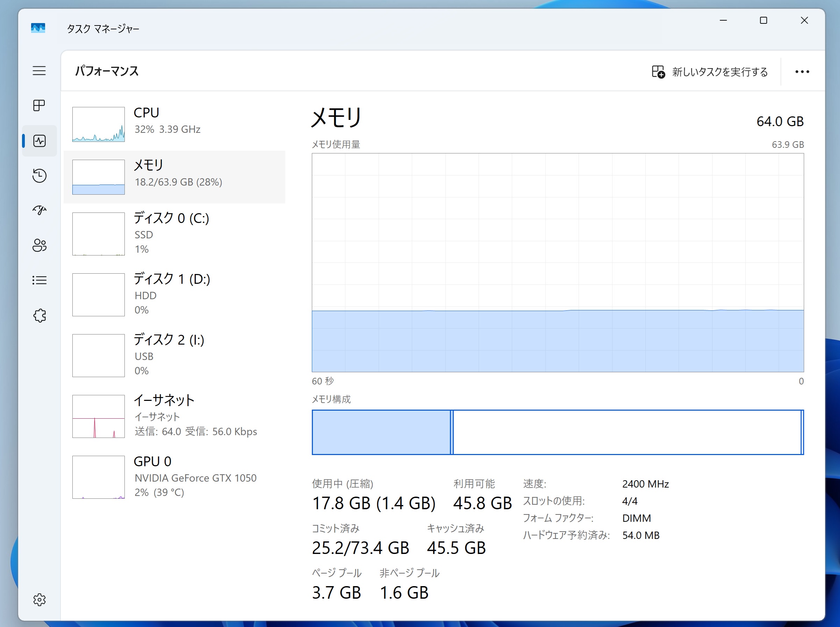Screen dimensions: 840x627
Task: Open the Services puzzle-piece icon
Action: 39,315
